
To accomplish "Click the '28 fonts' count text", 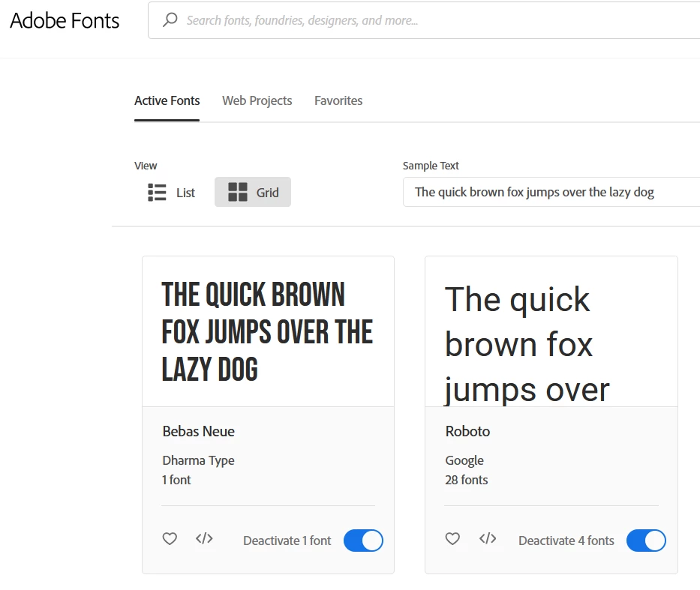I will click(467, 480).
